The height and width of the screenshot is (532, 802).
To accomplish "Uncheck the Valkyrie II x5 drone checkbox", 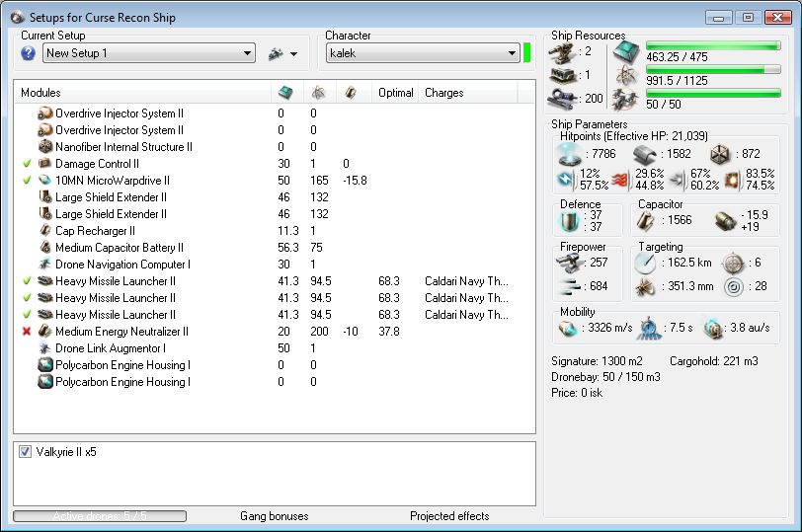I will [26, 452].
